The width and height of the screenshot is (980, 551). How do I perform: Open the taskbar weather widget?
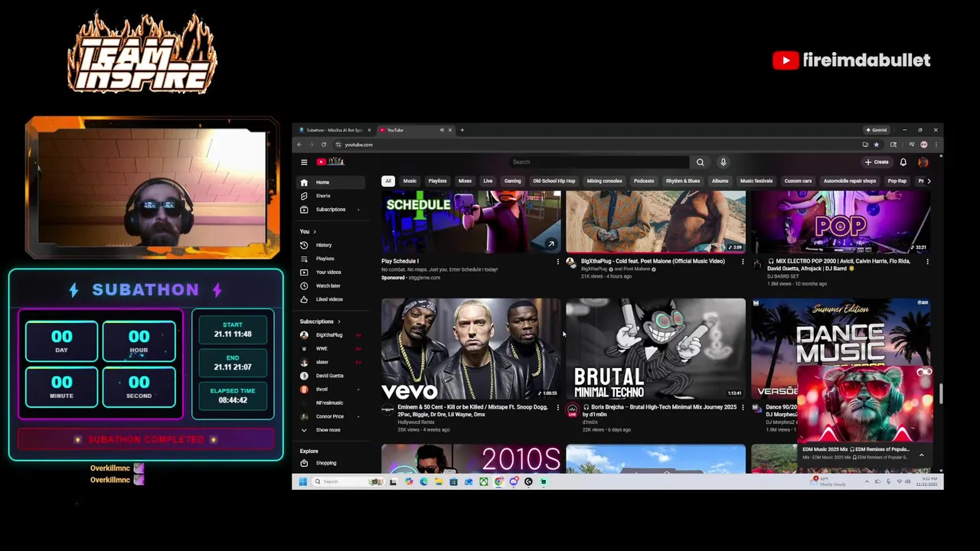828,481
